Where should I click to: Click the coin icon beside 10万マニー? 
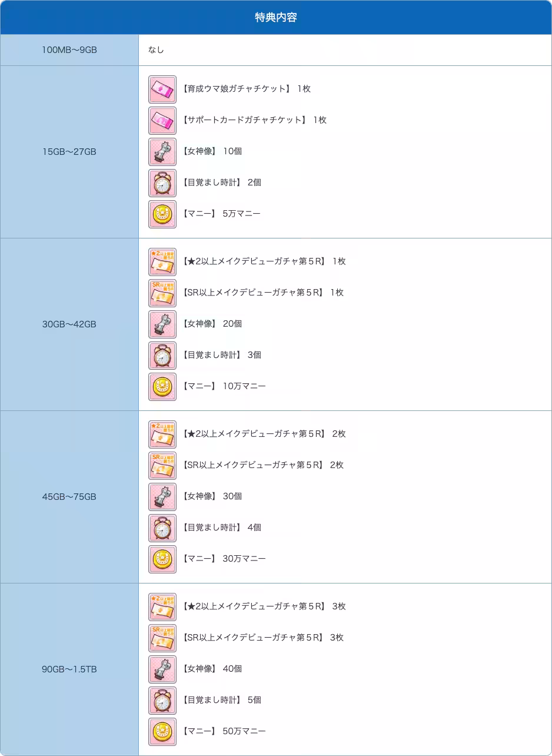click(162, 387)
